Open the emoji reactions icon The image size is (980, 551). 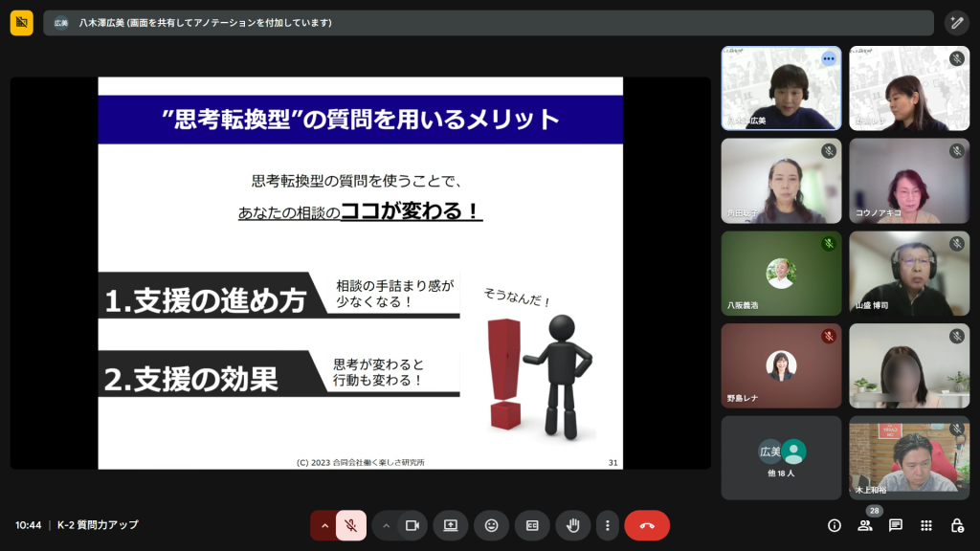tap(492, 525)
